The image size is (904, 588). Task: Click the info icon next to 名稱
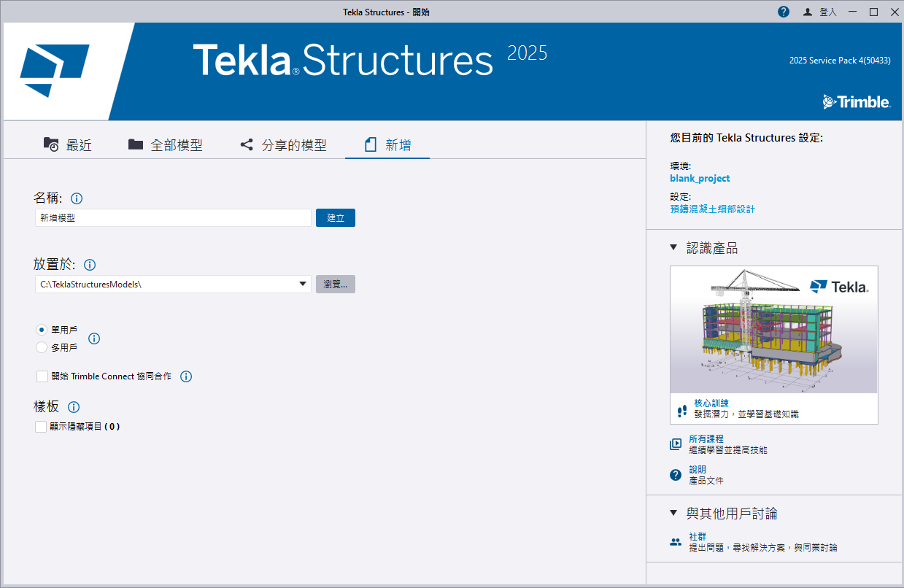point(77,198)
